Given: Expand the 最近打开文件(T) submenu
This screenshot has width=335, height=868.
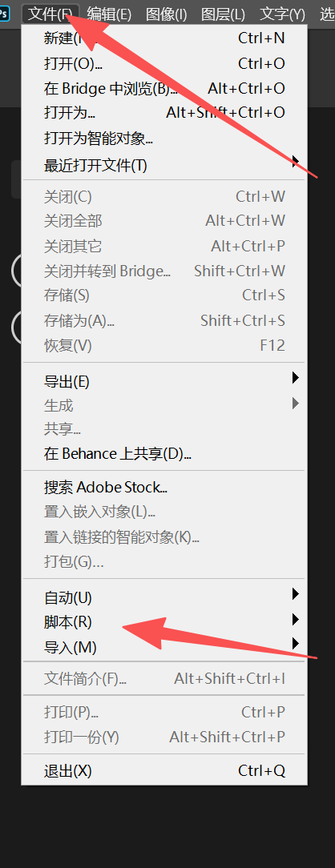Looking at the screenshot, I should (164, 165).
